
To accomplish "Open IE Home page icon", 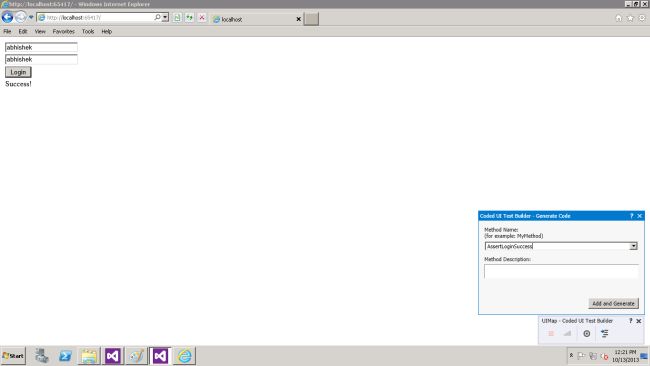I will click(x=618, y=18).
